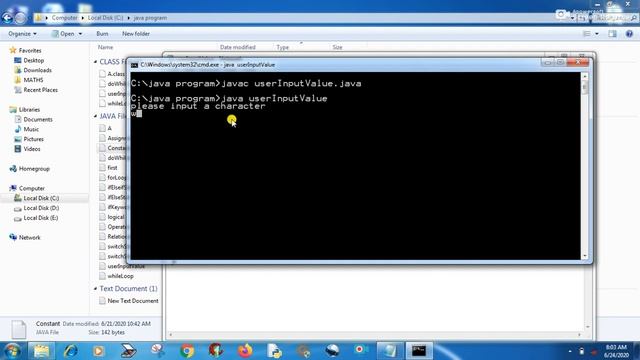Sort by the Date modified column header
The height and width of the screenshot is (360, 640).
click(x=238, y=47)
